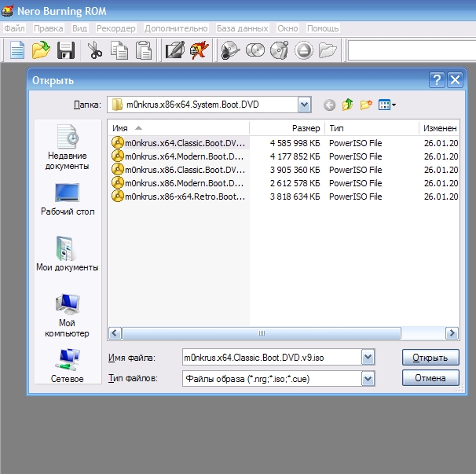Viewport: 476px width, 474px height.
Task: Click the Paste clipboard icon
Action: click(x=144, y=50)
